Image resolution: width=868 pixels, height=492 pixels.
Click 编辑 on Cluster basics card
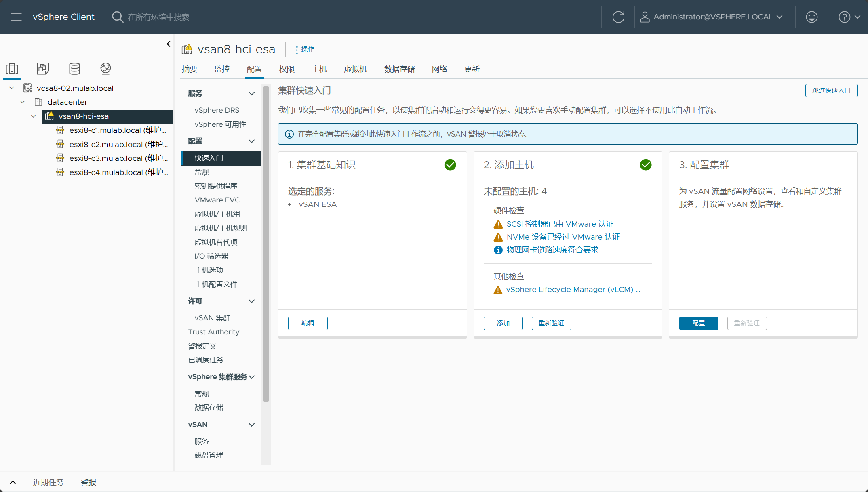point(308,323)
